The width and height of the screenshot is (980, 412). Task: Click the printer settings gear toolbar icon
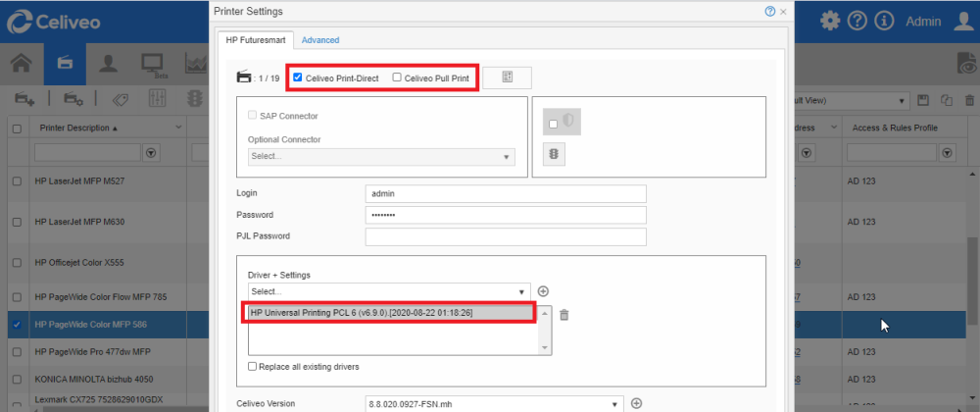[73, 99]
